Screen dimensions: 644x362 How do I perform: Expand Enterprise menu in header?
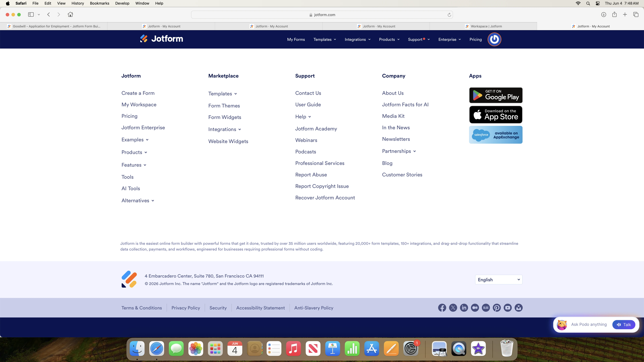point(450,40)
